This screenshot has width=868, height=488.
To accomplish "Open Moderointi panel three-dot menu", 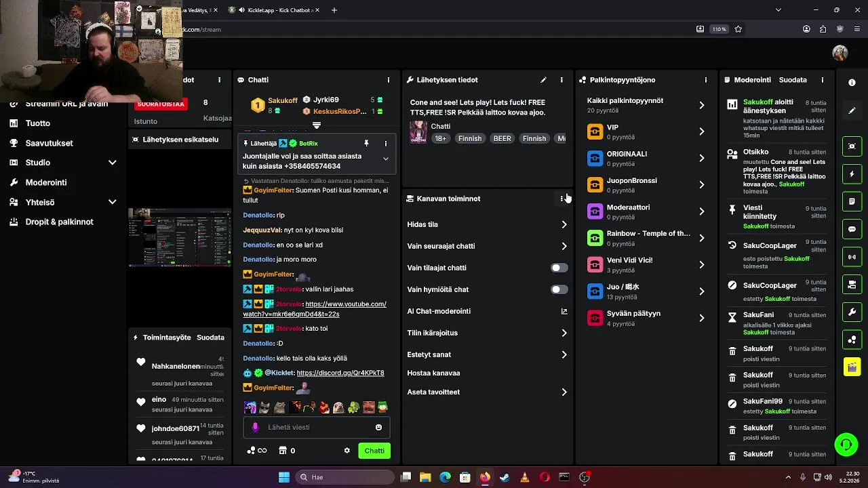I will 823,80.
